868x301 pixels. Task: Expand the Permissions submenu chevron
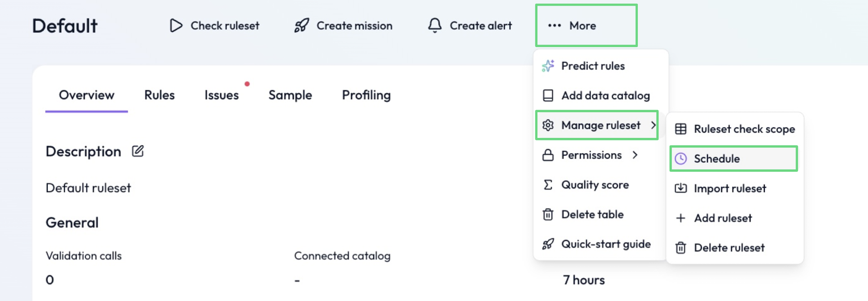(x=635, y=155)
